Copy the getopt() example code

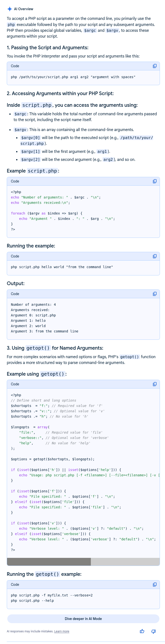coord(155,384)
